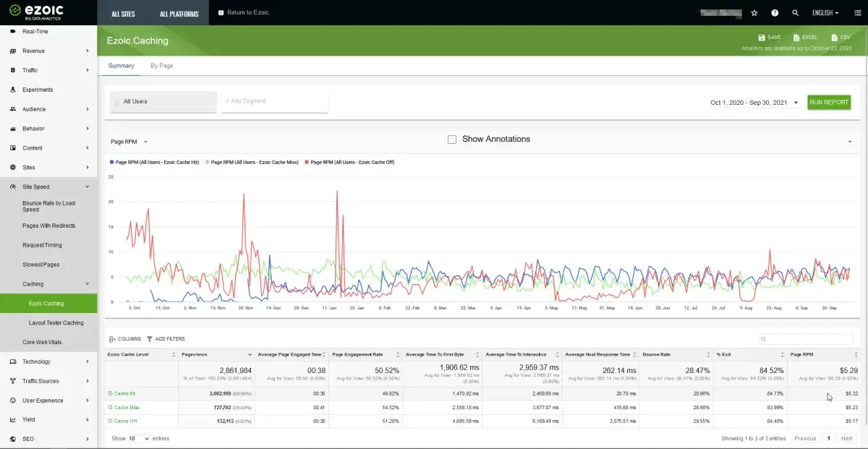Open Pages With Redirects report

point(48,226)
